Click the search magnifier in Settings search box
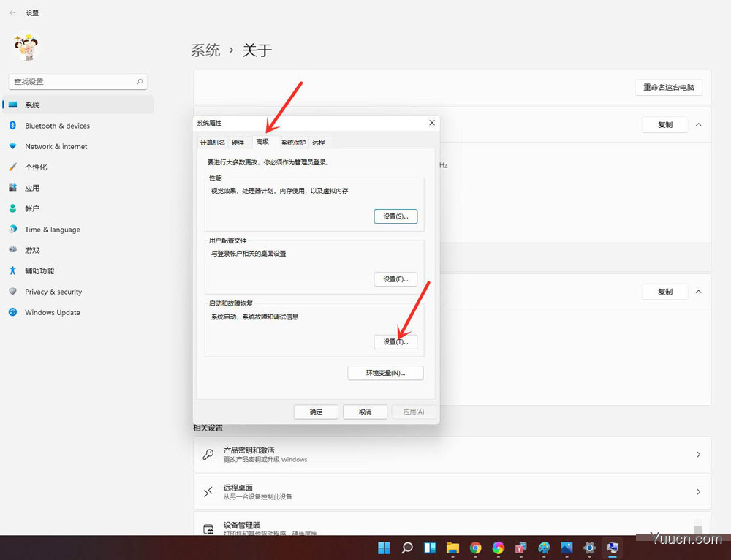The width and height of the screenshot is (731, 560). click(x=140, y=82)
